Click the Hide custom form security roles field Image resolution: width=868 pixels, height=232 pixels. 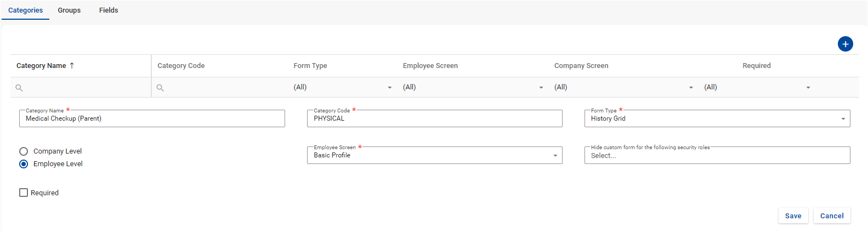pyautogui.click(x=717, y=156)
